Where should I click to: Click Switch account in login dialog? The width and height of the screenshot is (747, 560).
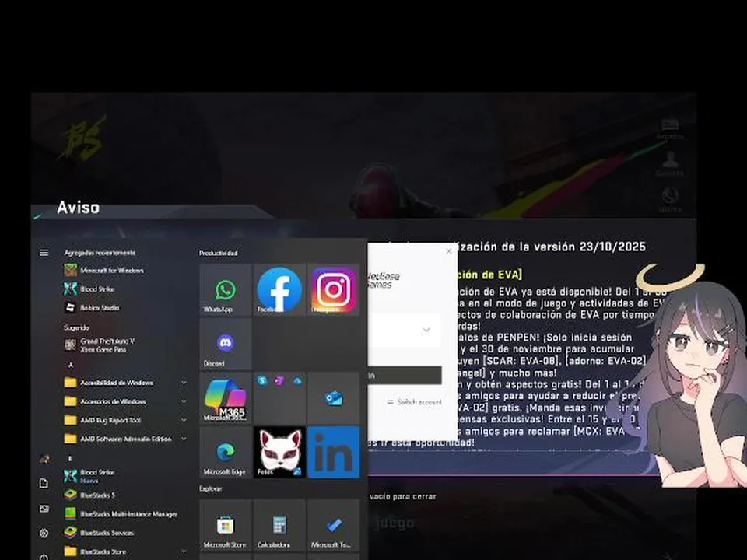coord(415,402)
